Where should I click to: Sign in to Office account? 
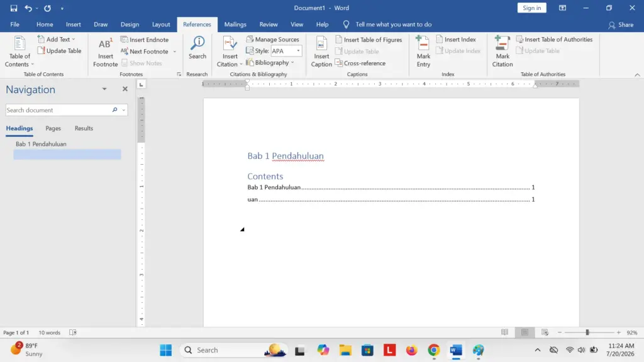[x=531, y=8]
